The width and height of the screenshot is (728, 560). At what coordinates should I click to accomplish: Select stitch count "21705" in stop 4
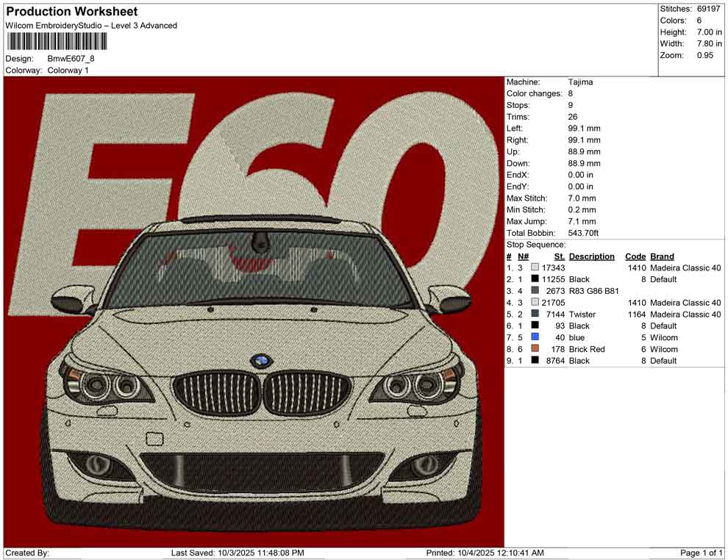click(554, 303)
